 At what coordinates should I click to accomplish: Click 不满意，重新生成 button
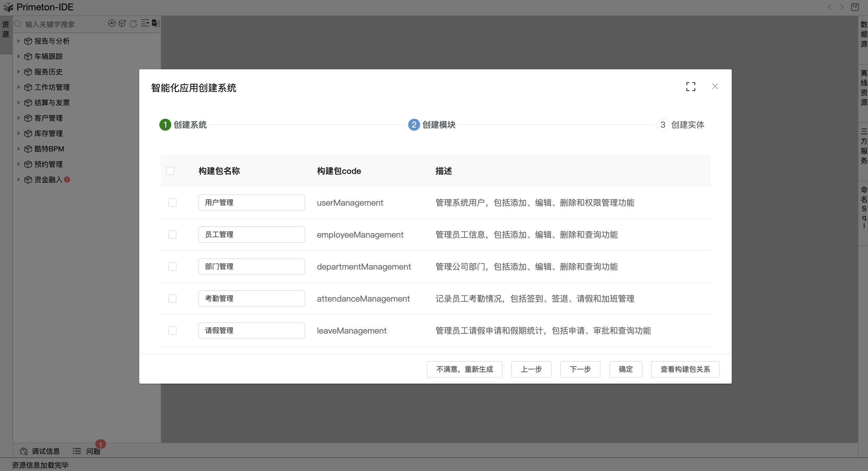(464, 369)
